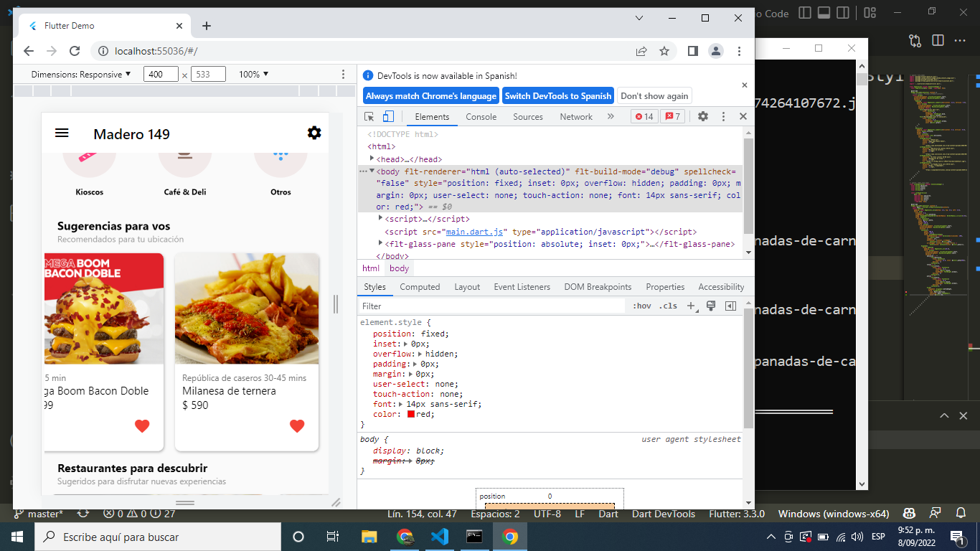980x551 pixels.
Task: Expand the head element node
Action: pyautogui.click(x=372, y=158)
